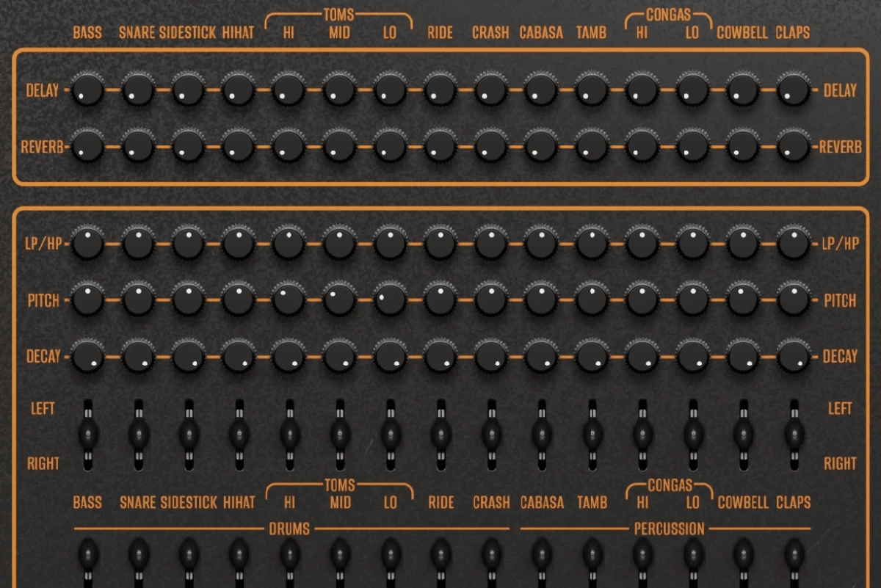Viewport: 881px width, 588px height.
Task: Click the Crash Decay knob
Action: pos(490,356)
